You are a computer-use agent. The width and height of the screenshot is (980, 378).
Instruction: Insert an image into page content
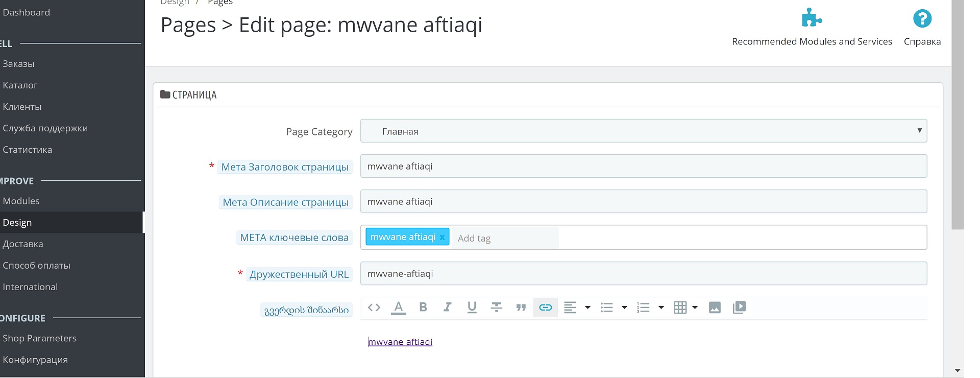[715, 308]
